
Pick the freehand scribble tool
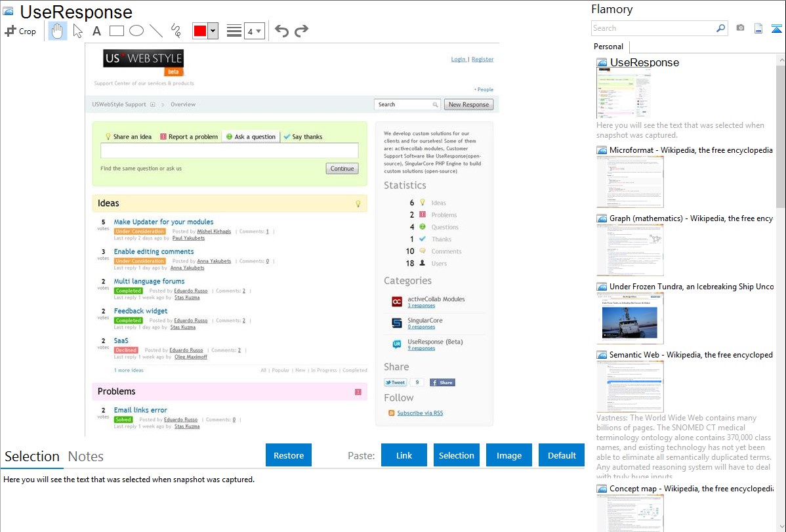176,31
